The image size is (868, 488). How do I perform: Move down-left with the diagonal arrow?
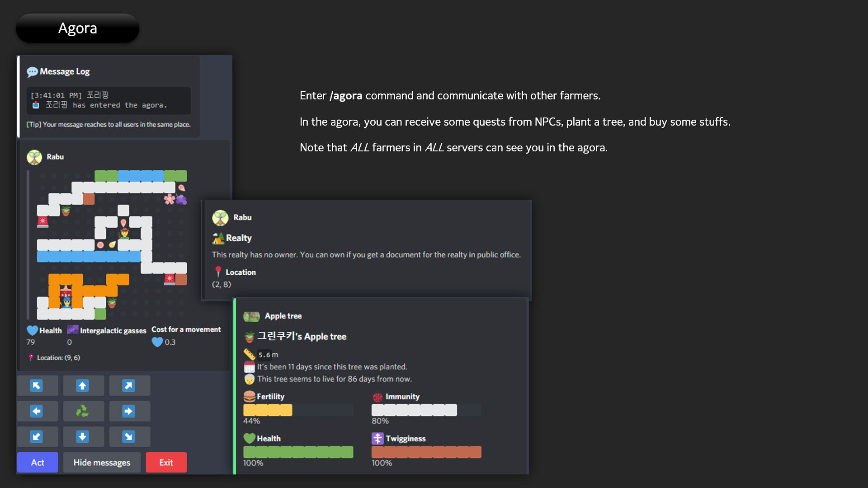pos(37,436)
